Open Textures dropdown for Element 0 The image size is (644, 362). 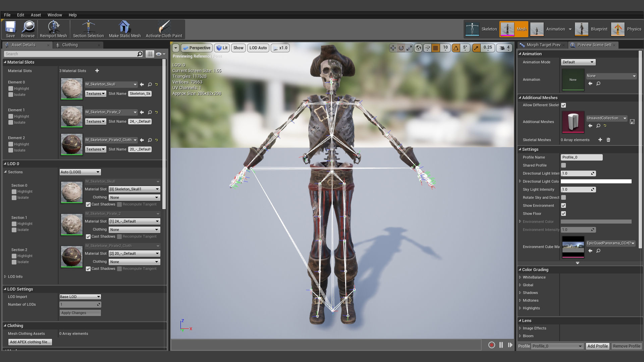coord(95,94)
